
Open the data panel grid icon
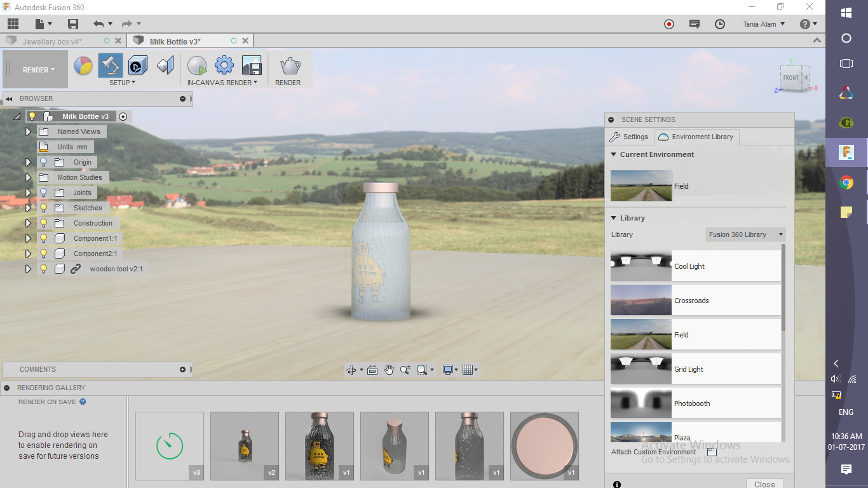click(13, 24)
